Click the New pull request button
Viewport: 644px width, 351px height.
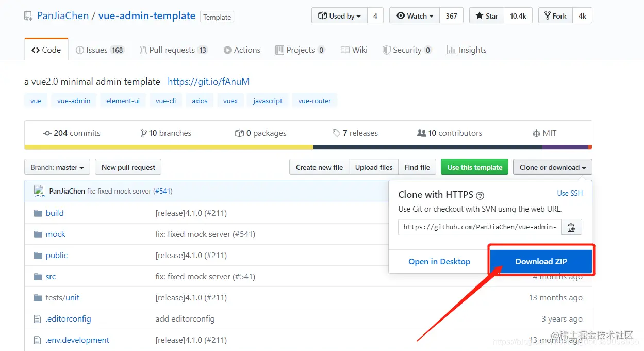tap(128, 167)
